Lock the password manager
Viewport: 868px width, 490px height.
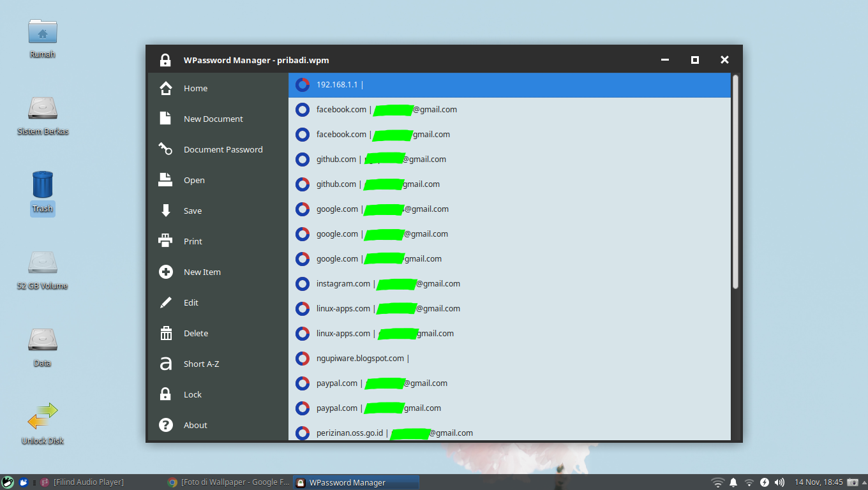218,394
